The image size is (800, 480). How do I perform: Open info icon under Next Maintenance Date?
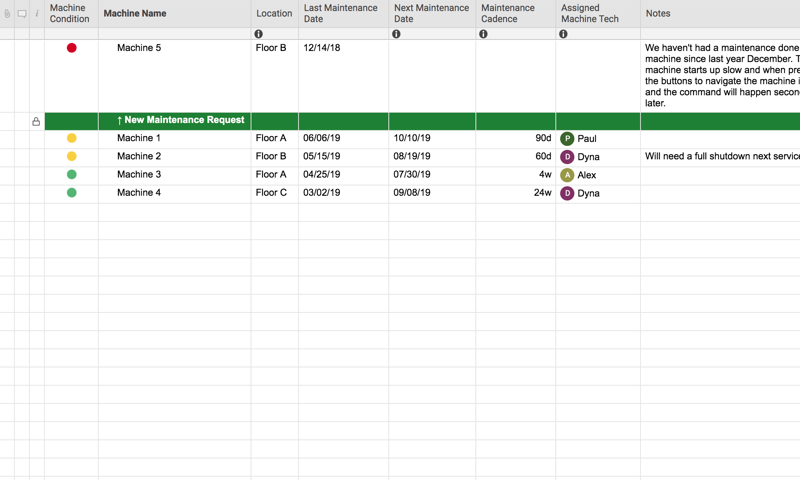[x=396, y=34]
